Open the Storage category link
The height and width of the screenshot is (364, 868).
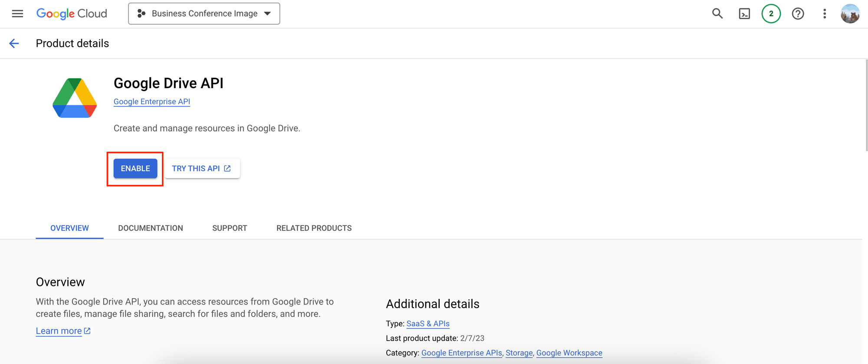tap(519, 353)
